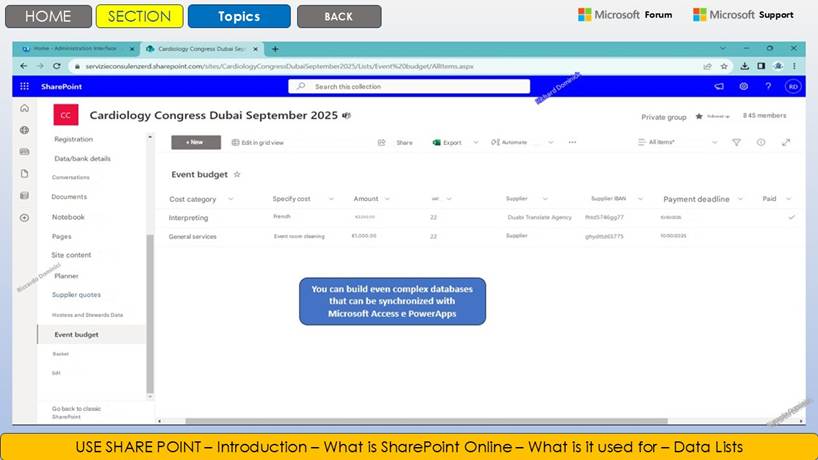This screenshot has height=460, width=818.
Task: Click Share in the command bar
Action: (404, 142)
